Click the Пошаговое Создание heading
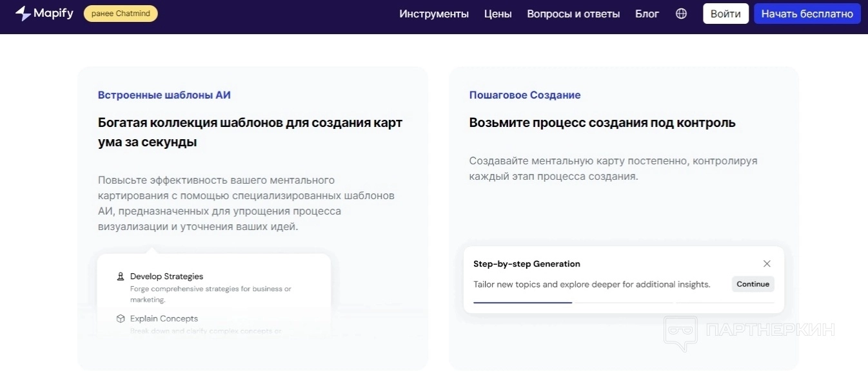The width and height of the screenshot is (868, 386). [524, 95]
